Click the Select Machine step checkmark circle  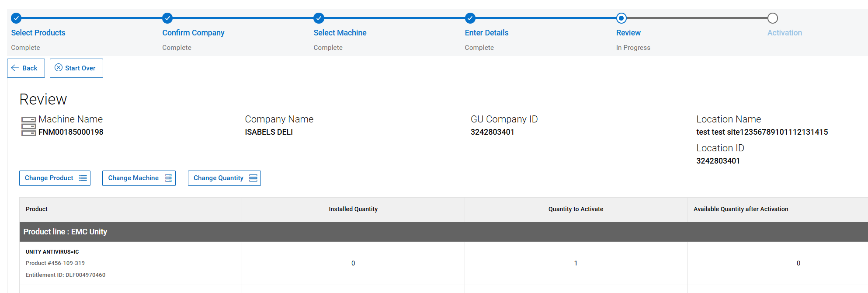(319, 18)
